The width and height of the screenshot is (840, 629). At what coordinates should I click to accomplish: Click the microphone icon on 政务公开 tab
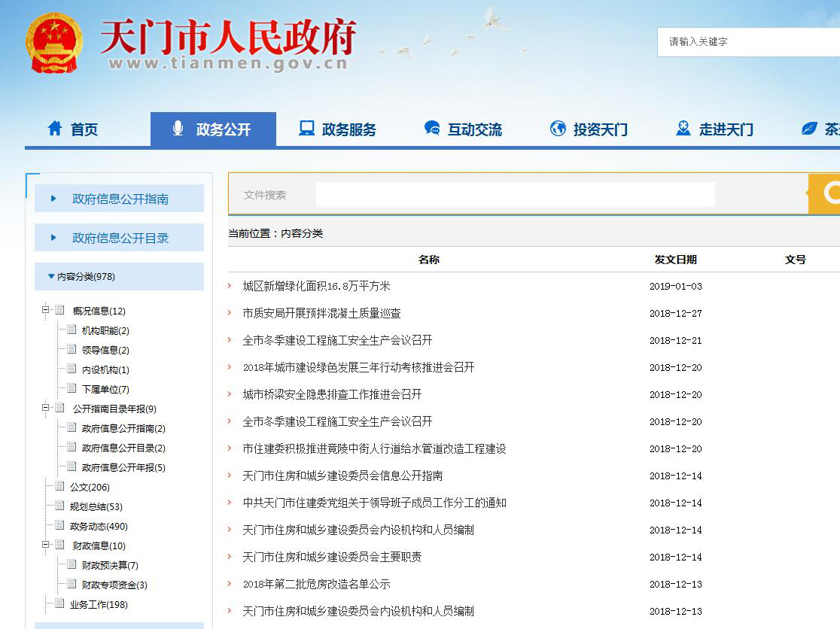pyautogui.click(x=178, y=129)
